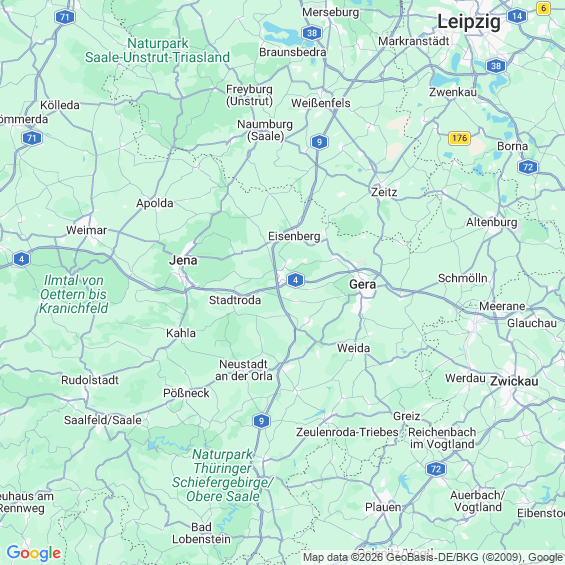The width and height of the screenshot is (565, 565).
Task: Click the A72 shield near Borna
Action: (528, 167)
